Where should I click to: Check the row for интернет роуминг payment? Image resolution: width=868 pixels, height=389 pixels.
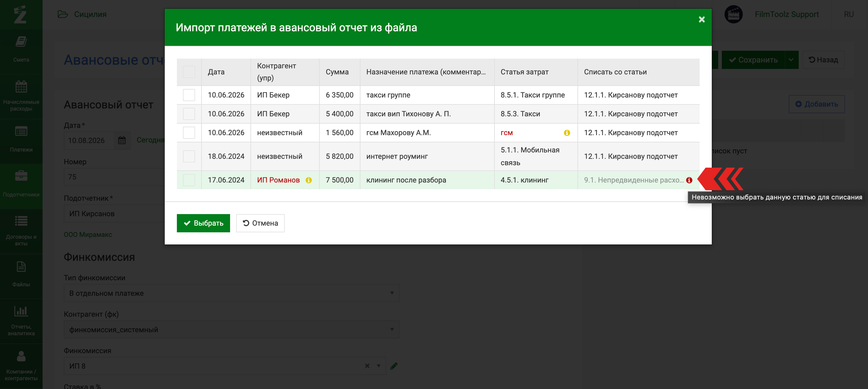click(x=189, y=156)
